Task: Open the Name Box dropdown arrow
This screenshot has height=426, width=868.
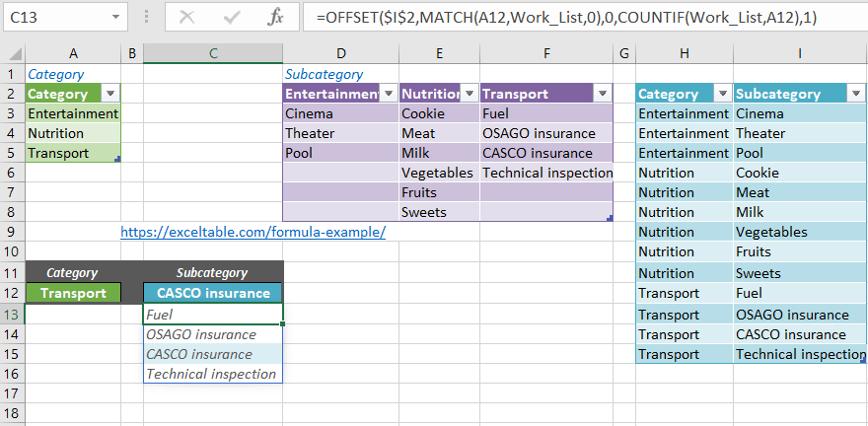Action: 117,17
